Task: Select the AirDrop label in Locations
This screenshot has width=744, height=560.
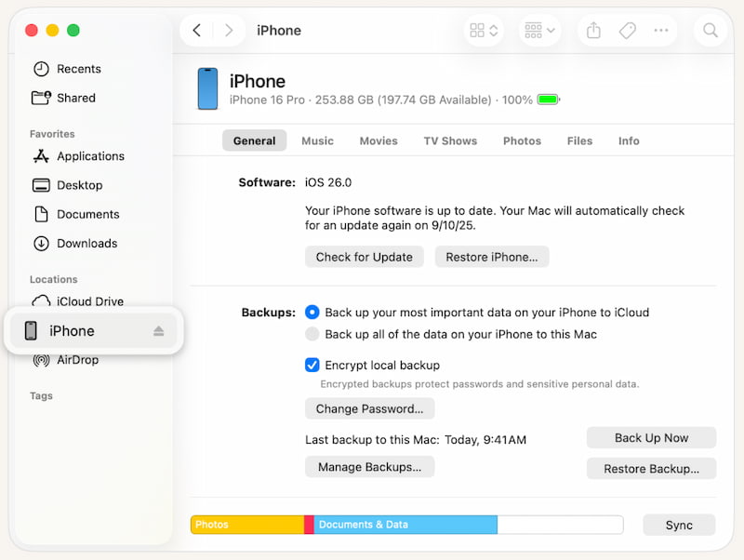Action: pos(78,360)
